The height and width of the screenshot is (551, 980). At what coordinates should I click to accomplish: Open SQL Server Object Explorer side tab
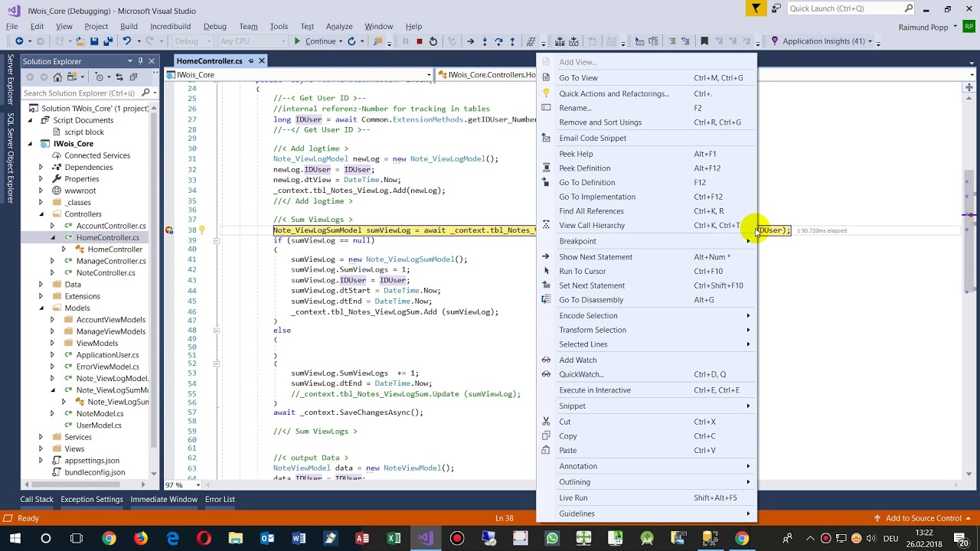tap(10, 158)
